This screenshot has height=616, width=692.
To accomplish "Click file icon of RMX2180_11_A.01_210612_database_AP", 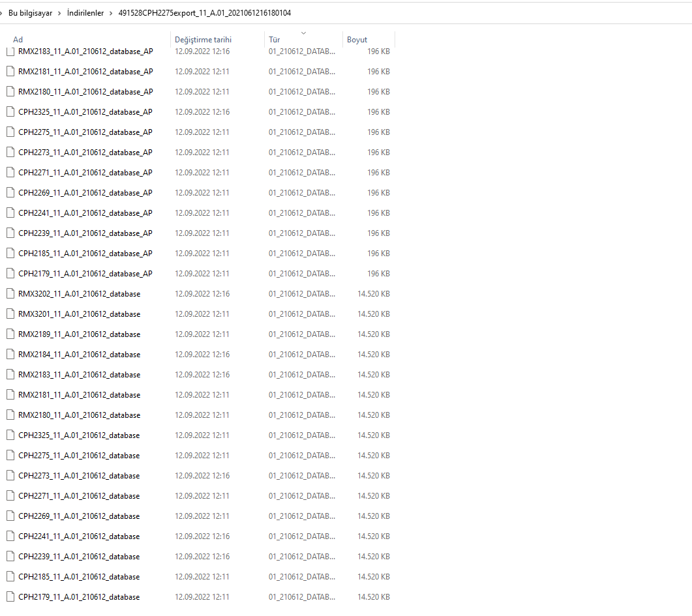I will pyautogui.click(x=10, y=92).
